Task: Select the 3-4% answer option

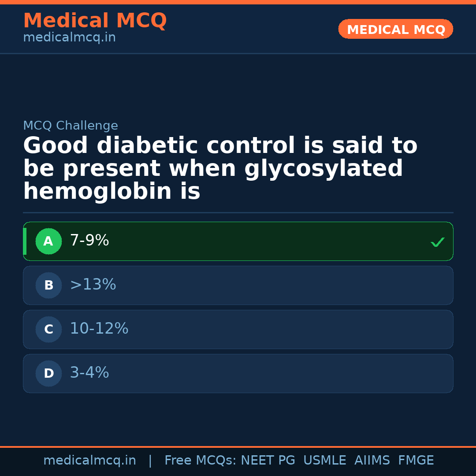Action: click(89, 373)
